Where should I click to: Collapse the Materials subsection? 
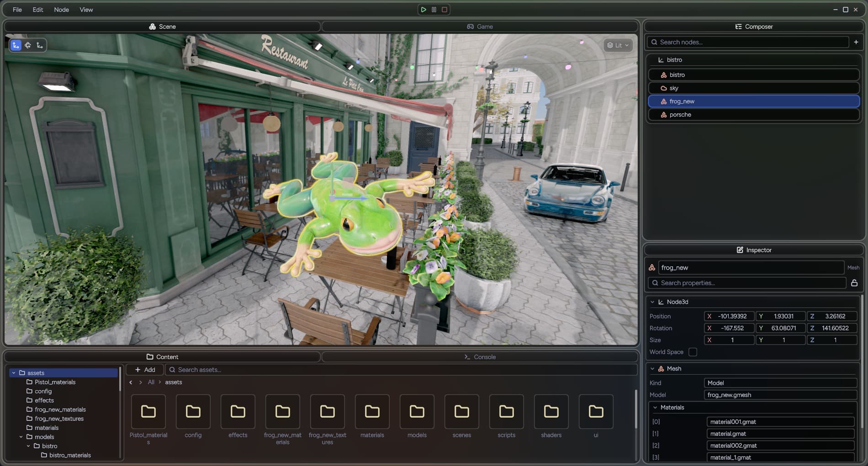[655, 408]
